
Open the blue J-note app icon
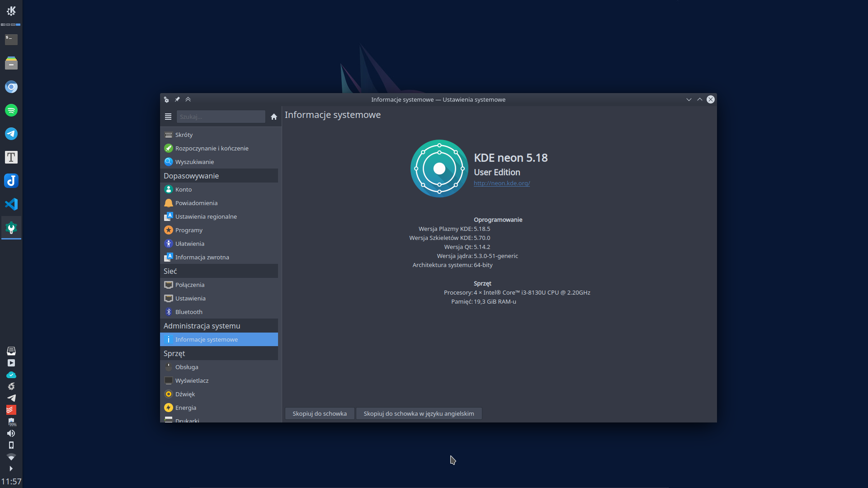tap(11, 181)
